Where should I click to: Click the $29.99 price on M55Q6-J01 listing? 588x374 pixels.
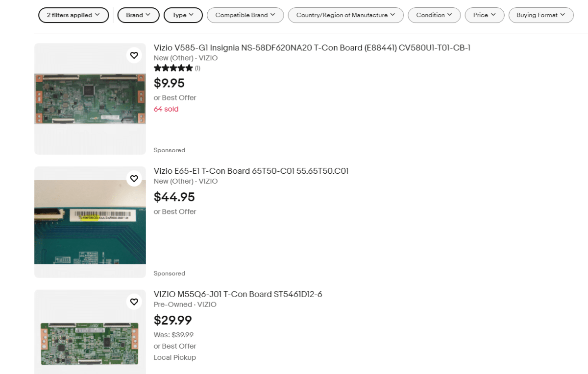tap(172, 320)
